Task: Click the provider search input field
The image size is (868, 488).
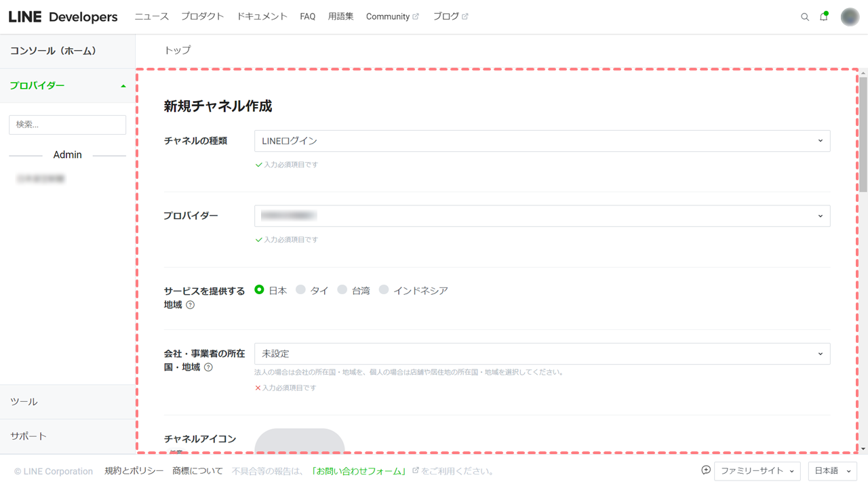Action: click(67, 125)
